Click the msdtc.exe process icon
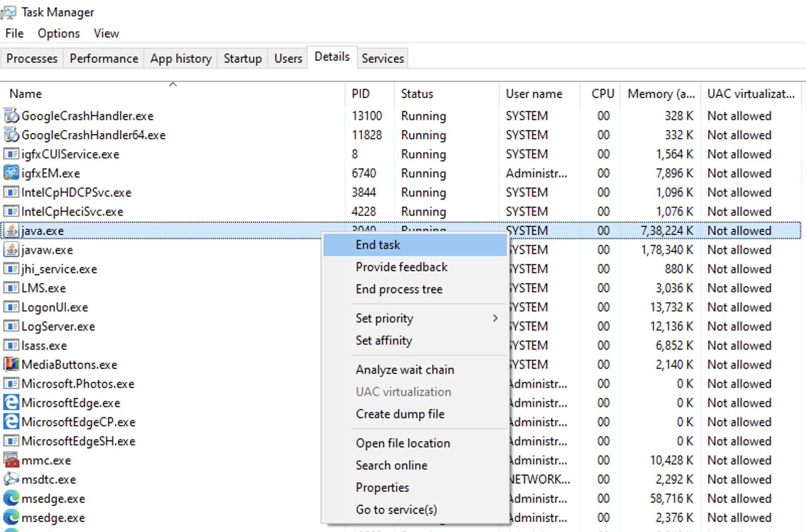The image size is (806, 532). pos(11,479)
